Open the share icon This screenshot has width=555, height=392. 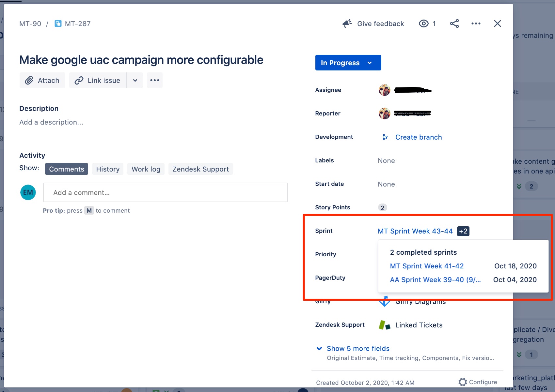[x=454, y=23]
